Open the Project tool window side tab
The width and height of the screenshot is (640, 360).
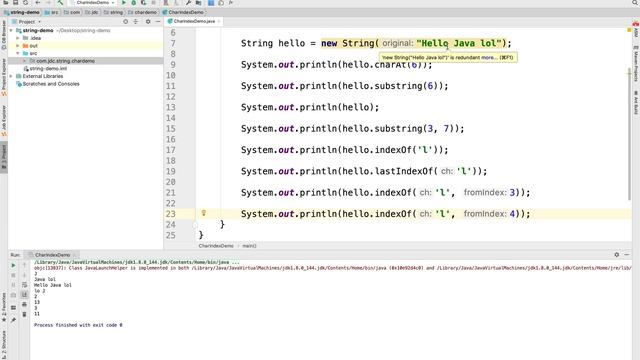coord(4,157)
